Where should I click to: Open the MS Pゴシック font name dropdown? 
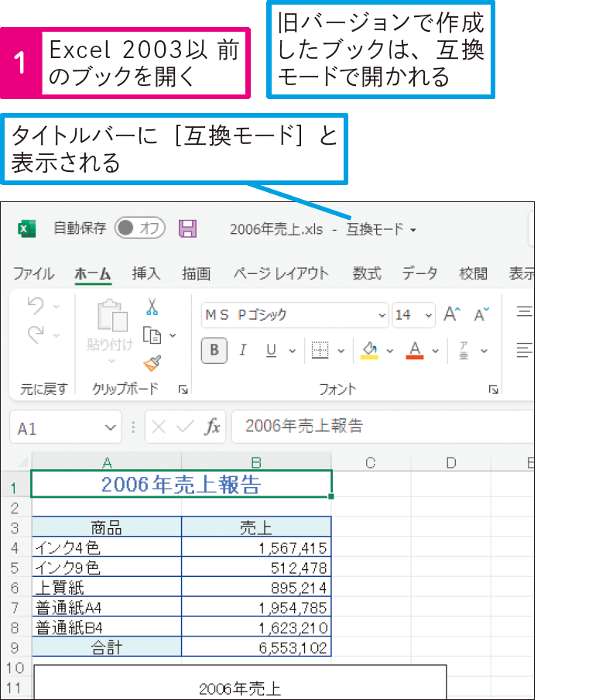pyautogui.click(x=382, y=315)
